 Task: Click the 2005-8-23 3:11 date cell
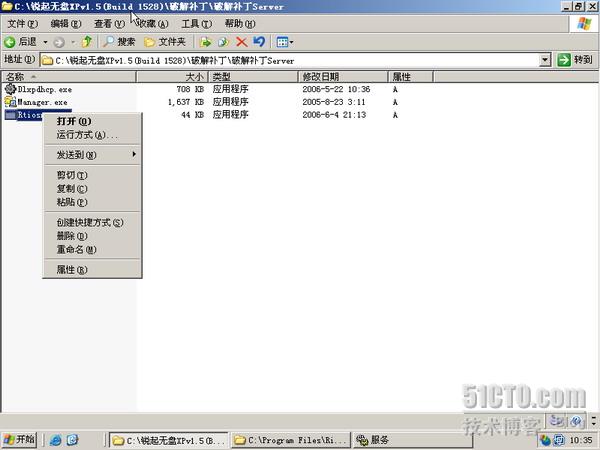coord(334,102)
